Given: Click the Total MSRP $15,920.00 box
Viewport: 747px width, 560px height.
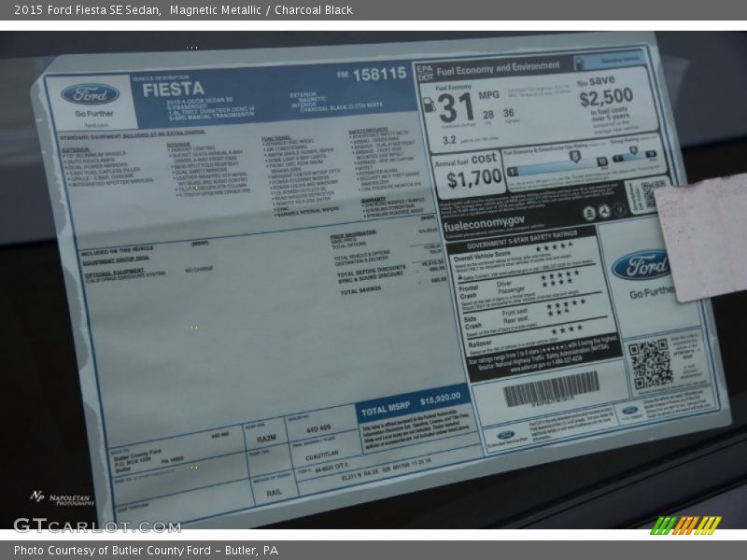Looking at the screenshot, I should (x=412, y=403).
